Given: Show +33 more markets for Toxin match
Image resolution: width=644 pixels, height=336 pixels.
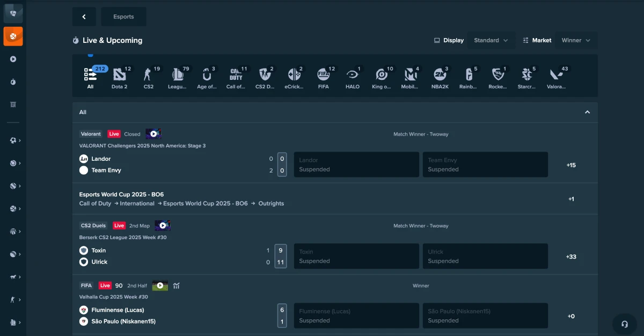Looking at the screenshot, I should coord(571,257).
